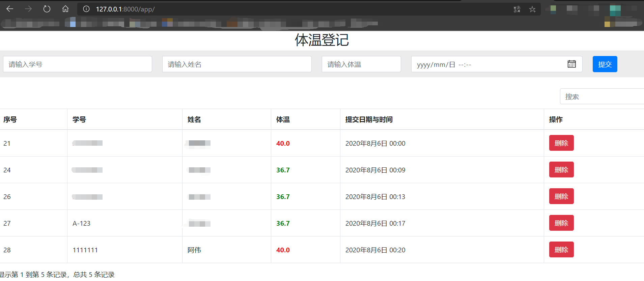The height and width of the screenshot is (281, 644).
Task: Bookmark the page with the star icon
Action: pos(532,9)
